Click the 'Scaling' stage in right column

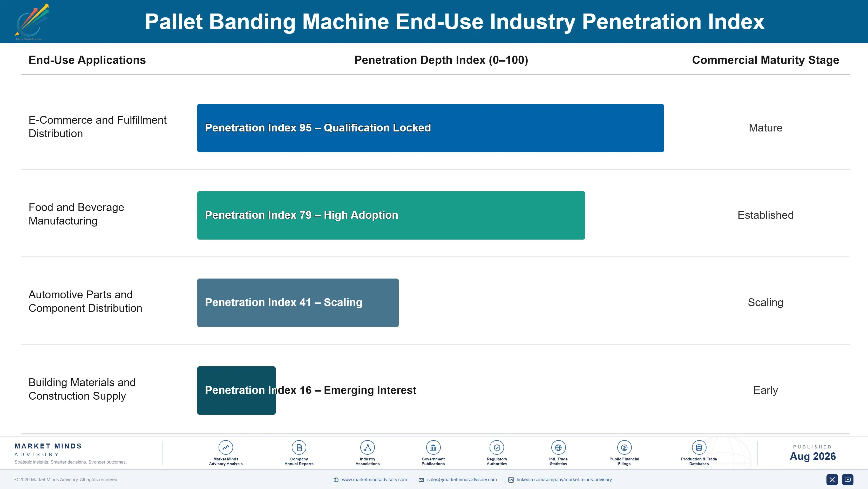(x=765, y=302)
